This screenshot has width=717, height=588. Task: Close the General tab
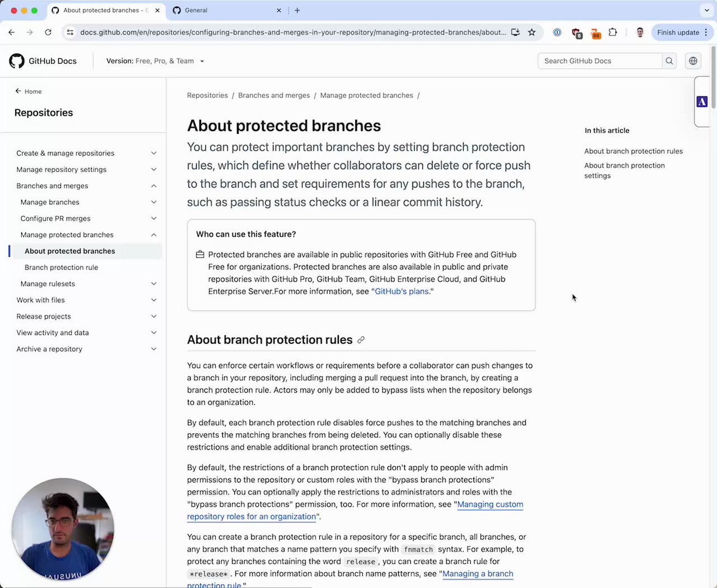click(279, 10)
